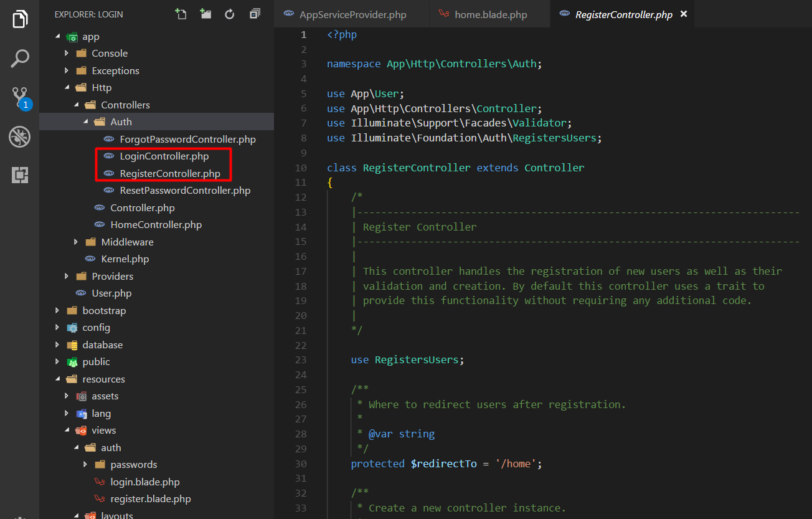Expand the Console folder arrow
The height and width of the screenshot is (519, 812).
click(67, 54)
